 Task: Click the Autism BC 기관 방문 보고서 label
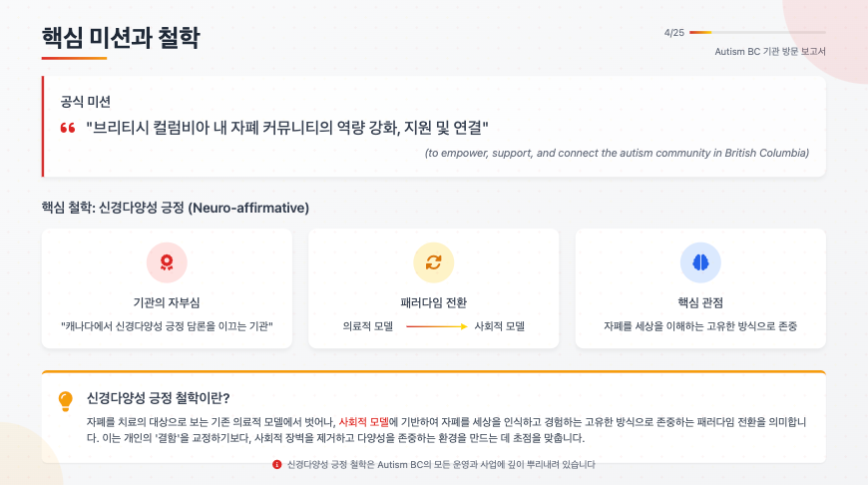pyautogui.click(x=770, y=52)
